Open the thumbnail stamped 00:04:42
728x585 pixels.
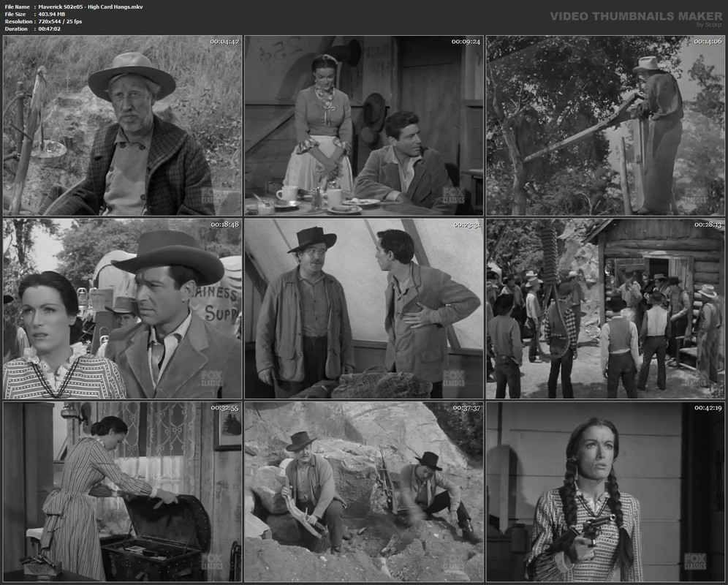pos(123,126)
